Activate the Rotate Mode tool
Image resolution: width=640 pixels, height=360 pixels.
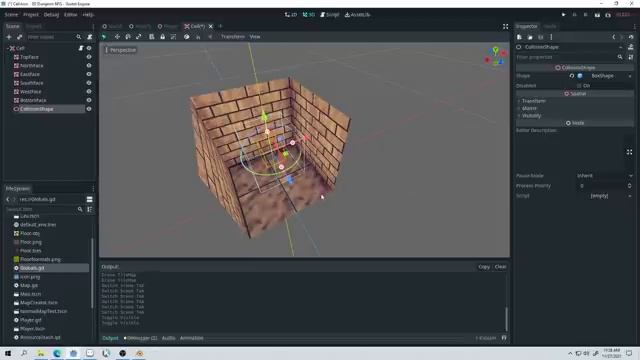[x=128, y=37]
